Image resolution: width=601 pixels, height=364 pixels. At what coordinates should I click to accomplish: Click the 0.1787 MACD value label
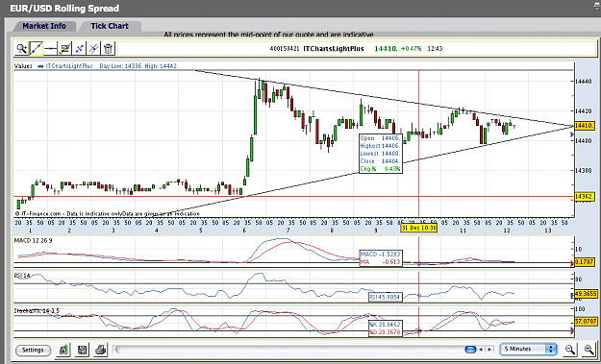585,262
